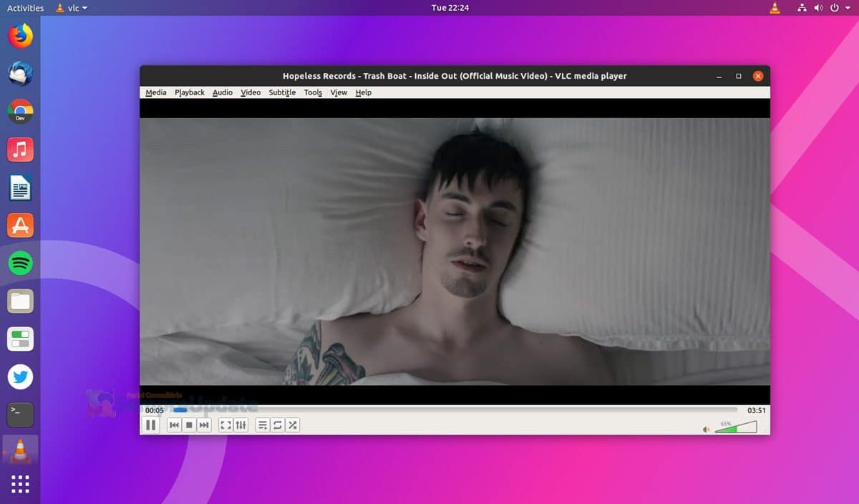859x504 pixels.
Task: Open the Playback menu
Action: [190, 92]
